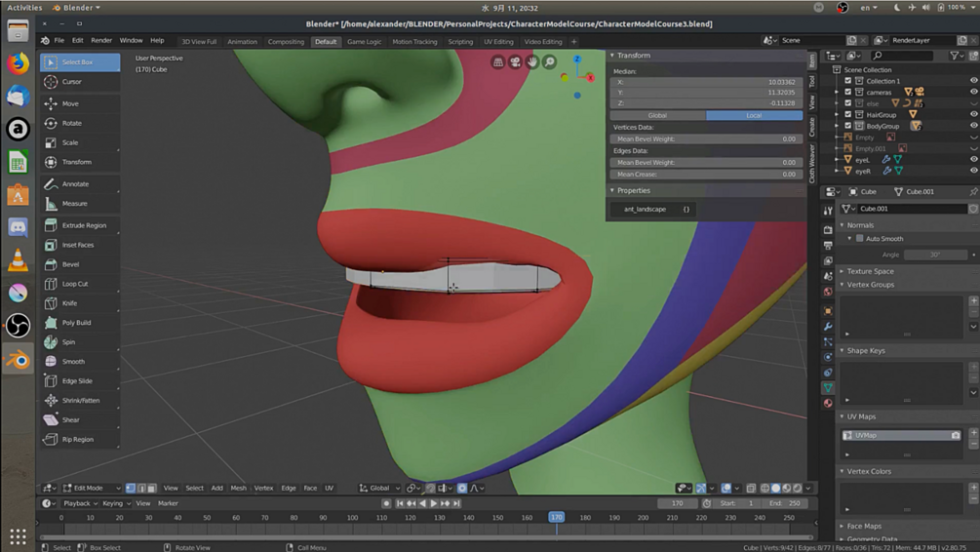Switch to the Animation workspace tab

[243, 42]
